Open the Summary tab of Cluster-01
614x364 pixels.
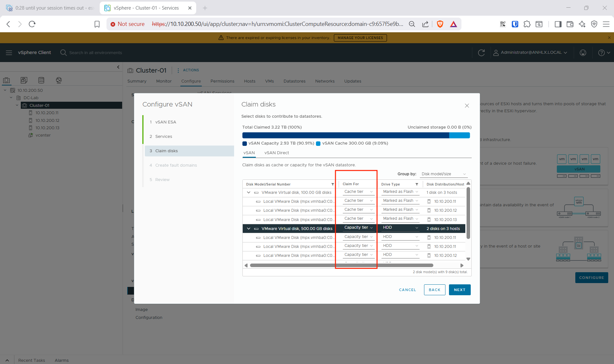[x=137, y=81]
